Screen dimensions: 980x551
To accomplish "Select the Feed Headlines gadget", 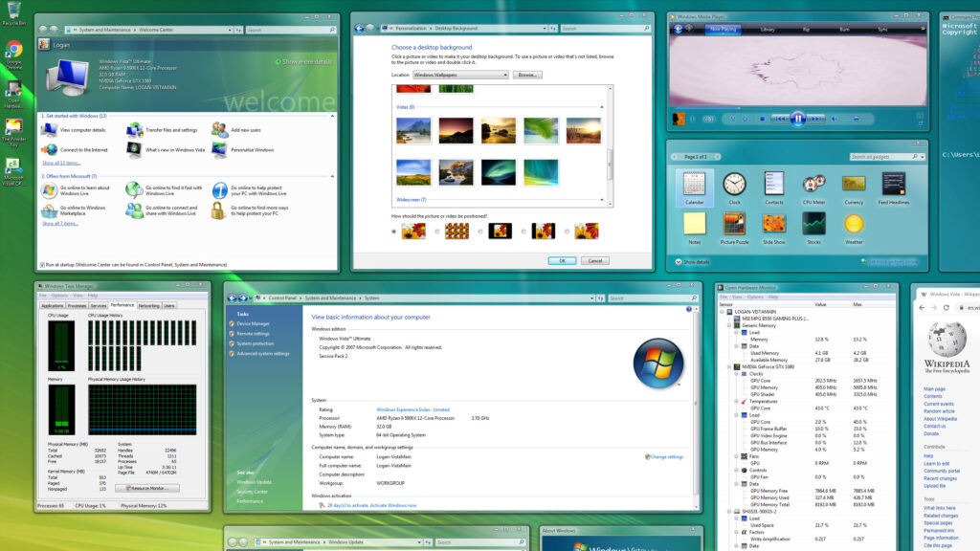I will click(894, 188).
